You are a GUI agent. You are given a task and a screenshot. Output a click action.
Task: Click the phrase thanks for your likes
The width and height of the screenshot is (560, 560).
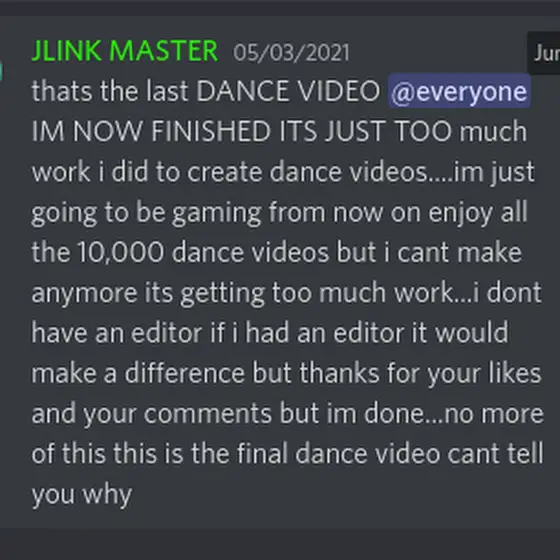click(421, 374)
